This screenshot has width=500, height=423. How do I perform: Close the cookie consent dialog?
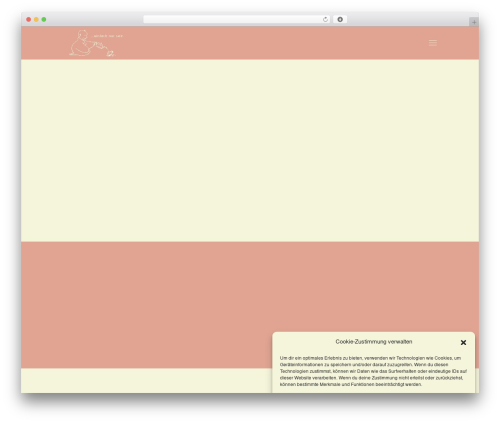(463, 342)
